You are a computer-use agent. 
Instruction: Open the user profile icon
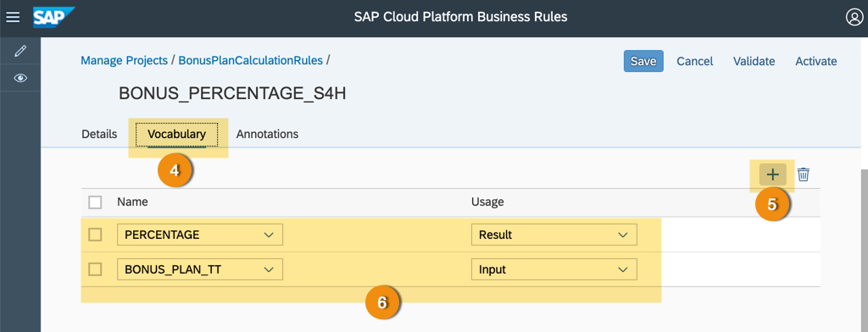coord(854,17)
